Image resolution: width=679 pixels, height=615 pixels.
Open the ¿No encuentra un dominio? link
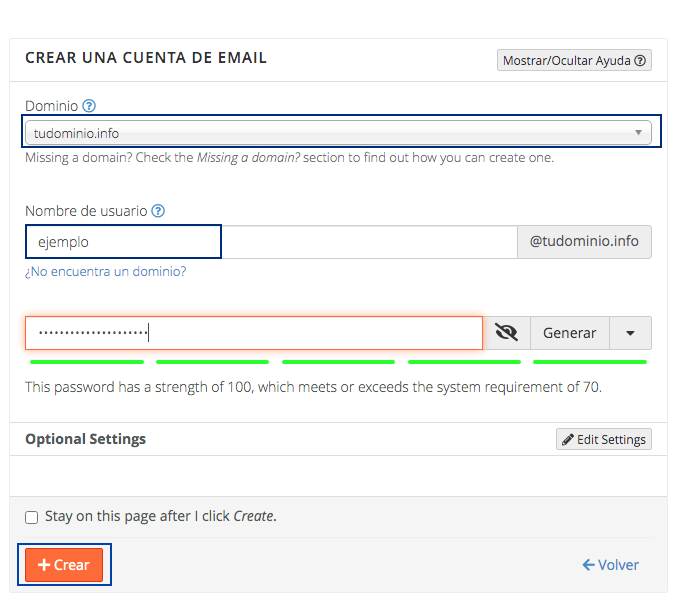pos(106,272)
